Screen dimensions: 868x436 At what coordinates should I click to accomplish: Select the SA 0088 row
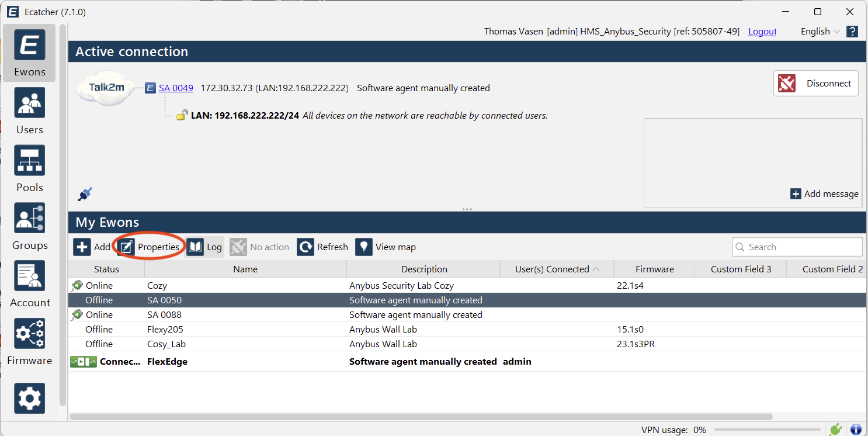click(467, 315)
